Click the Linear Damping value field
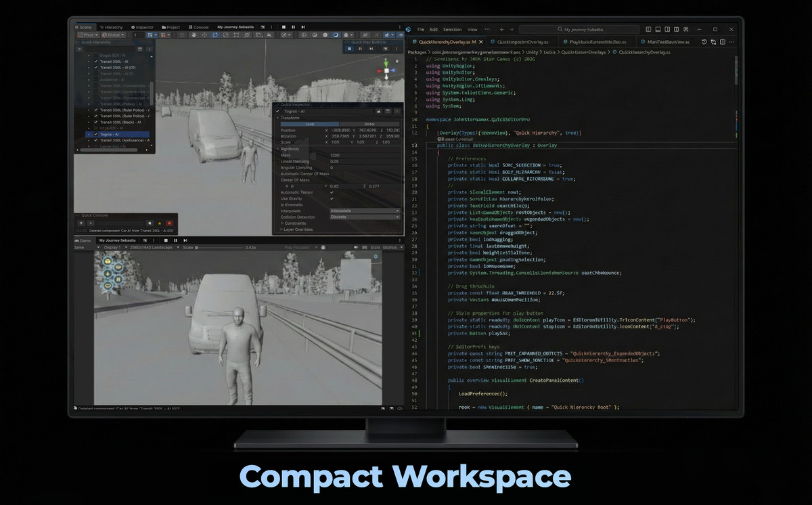812x505 pixels. pyautogui.click(x=335, y=161)
